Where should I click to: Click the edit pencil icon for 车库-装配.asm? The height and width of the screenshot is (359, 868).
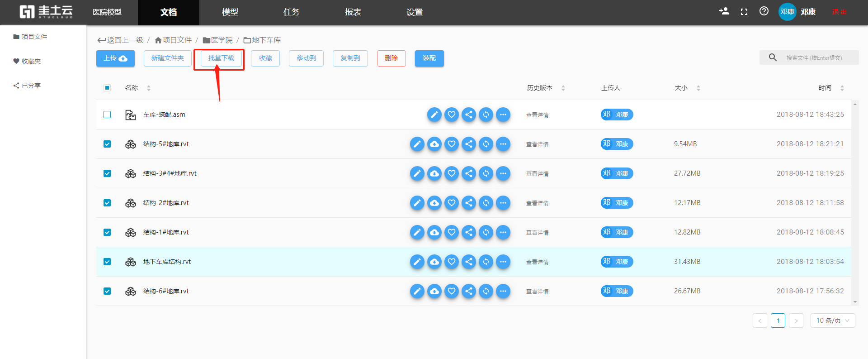click(434, 115)
